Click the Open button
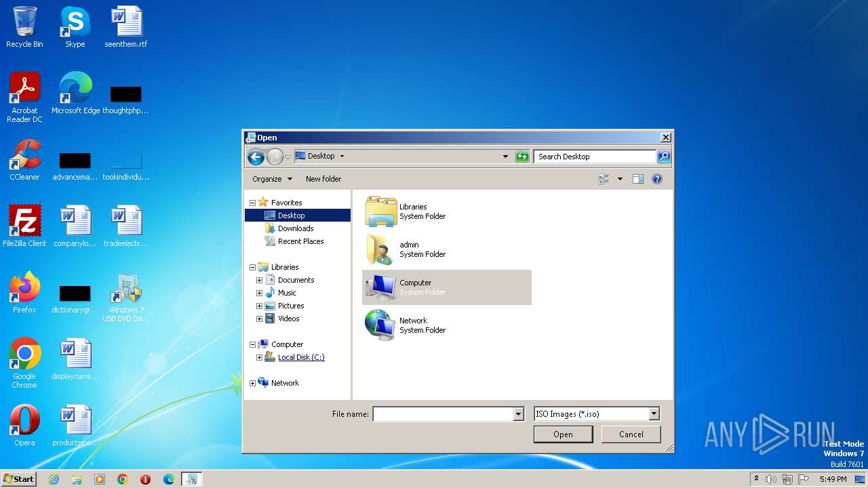The image size is (868, 488). tap(563, 434)
